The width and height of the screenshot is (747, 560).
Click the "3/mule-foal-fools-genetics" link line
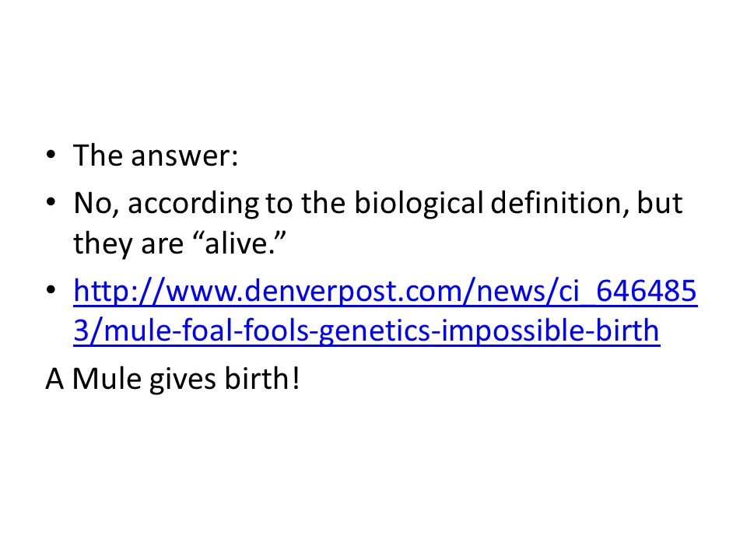tap(366, 331)
